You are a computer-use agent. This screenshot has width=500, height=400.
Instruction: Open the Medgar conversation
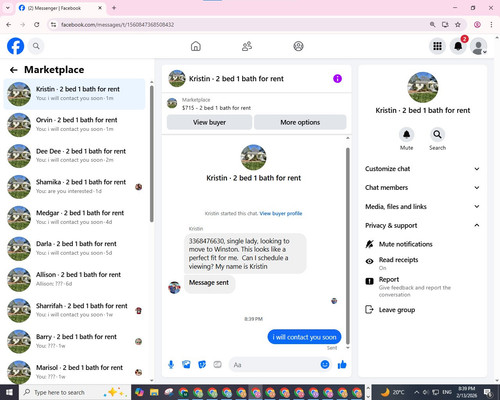coord(75,218)
